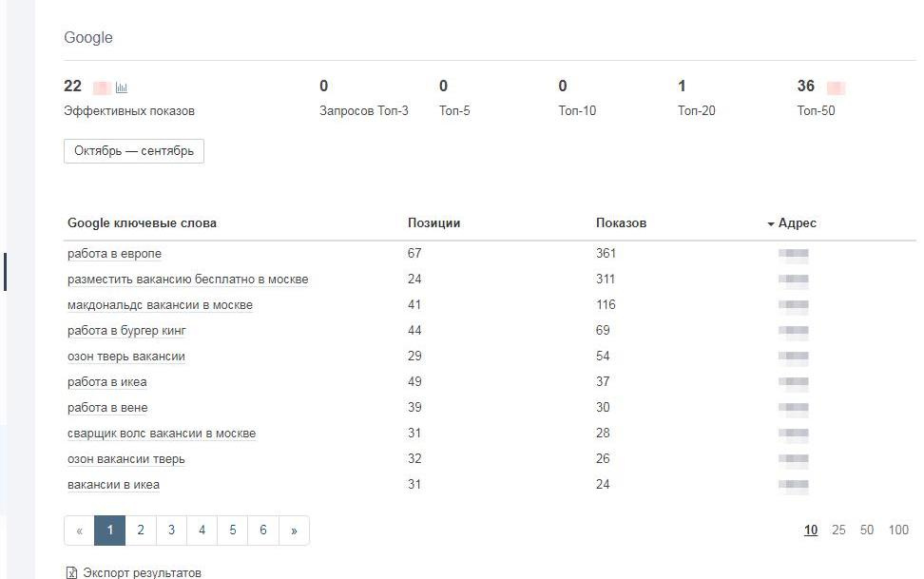Open keyword "макдональдс вакансии в москве"
This screenshot has width=924, height=579.
click(x=160, y=305)
